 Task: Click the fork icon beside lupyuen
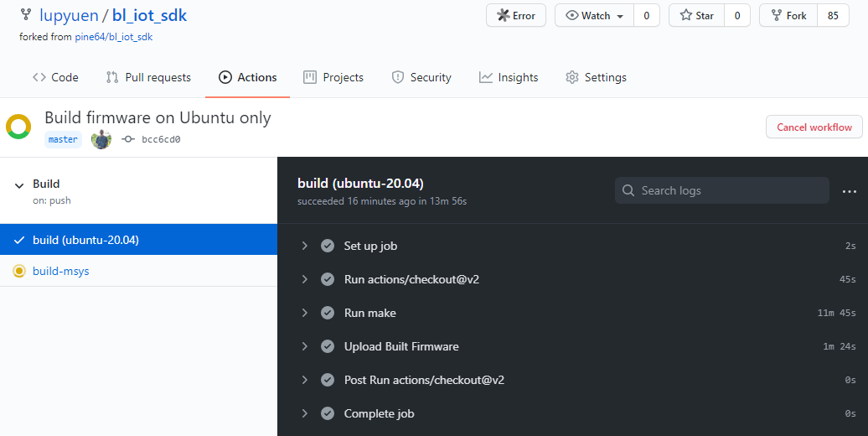pyautogui.click(x=25, y=14)
